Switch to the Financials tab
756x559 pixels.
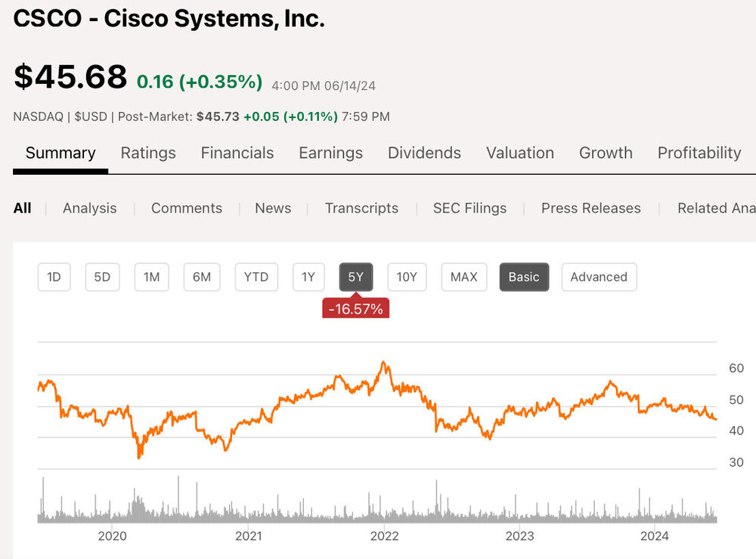[x=237, y=153]
